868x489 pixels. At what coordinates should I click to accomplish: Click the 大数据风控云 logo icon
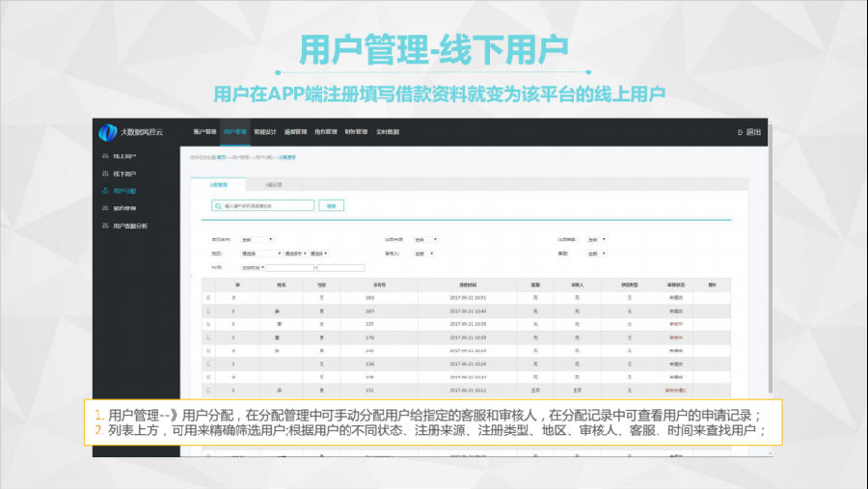point(108,132)
